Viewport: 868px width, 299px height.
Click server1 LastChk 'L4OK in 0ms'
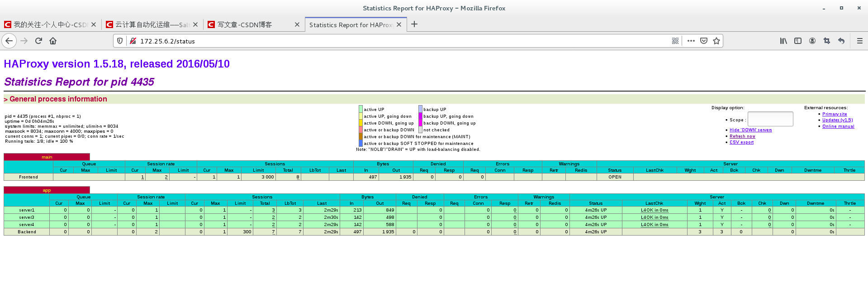point(654,210)
